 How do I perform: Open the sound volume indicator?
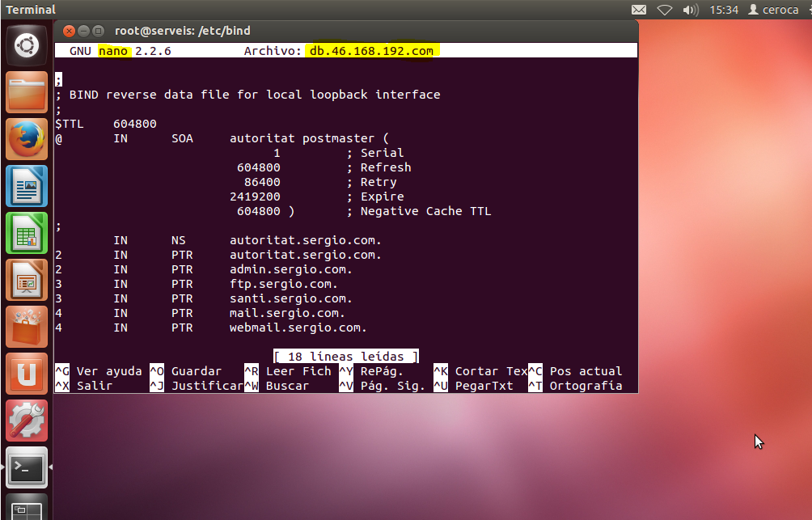pyautogui.click(x=691, y=10)
